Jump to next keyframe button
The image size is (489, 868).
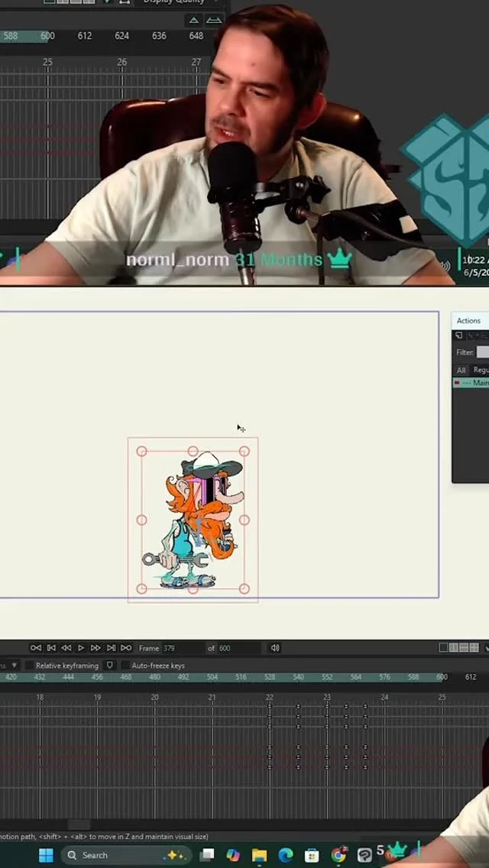pos(111,648)
